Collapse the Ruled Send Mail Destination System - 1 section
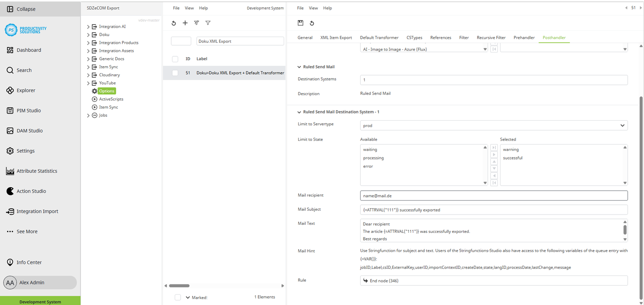 point(299,112)
